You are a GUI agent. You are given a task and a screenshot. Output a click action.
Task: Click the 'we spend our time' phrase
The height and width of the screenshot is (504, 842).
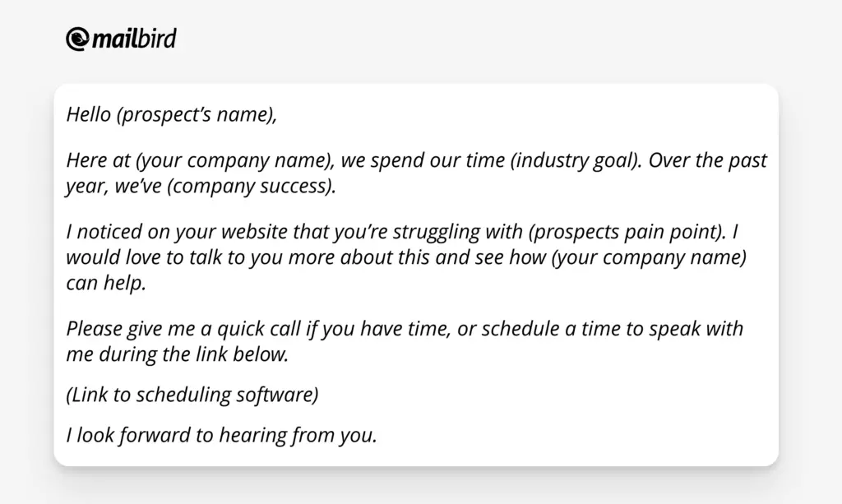point(423,160)
